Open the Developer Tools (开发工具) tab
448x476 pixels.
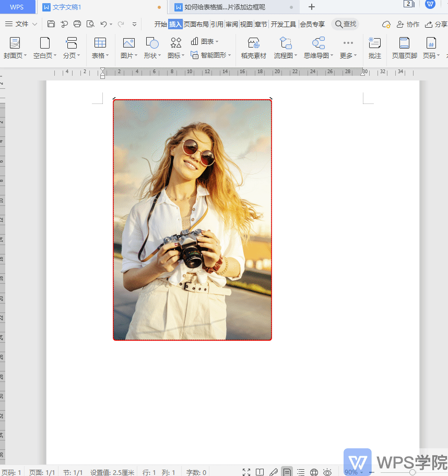coord(284,24)
